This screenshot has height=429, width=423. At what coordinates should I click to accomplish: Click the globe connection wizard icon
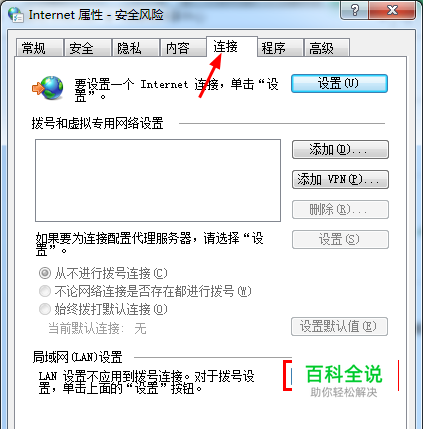pyautogui.click(x=47, y=88)
